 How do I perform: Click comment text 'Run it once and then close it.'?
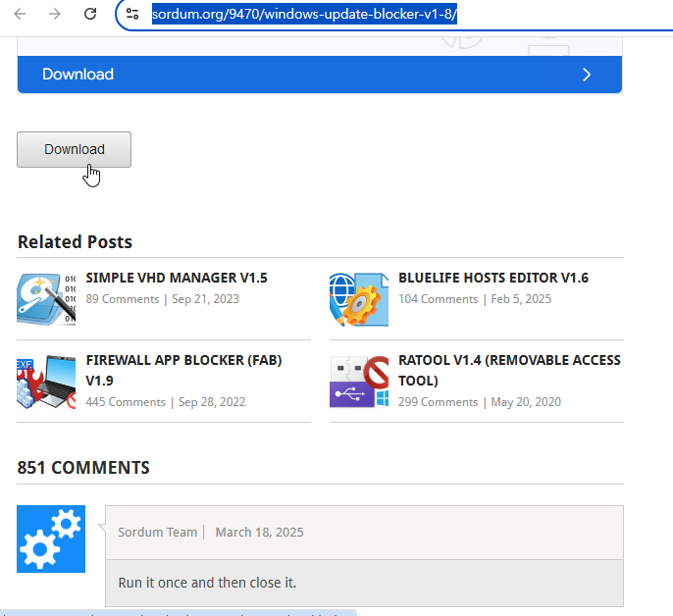(207, 583)
